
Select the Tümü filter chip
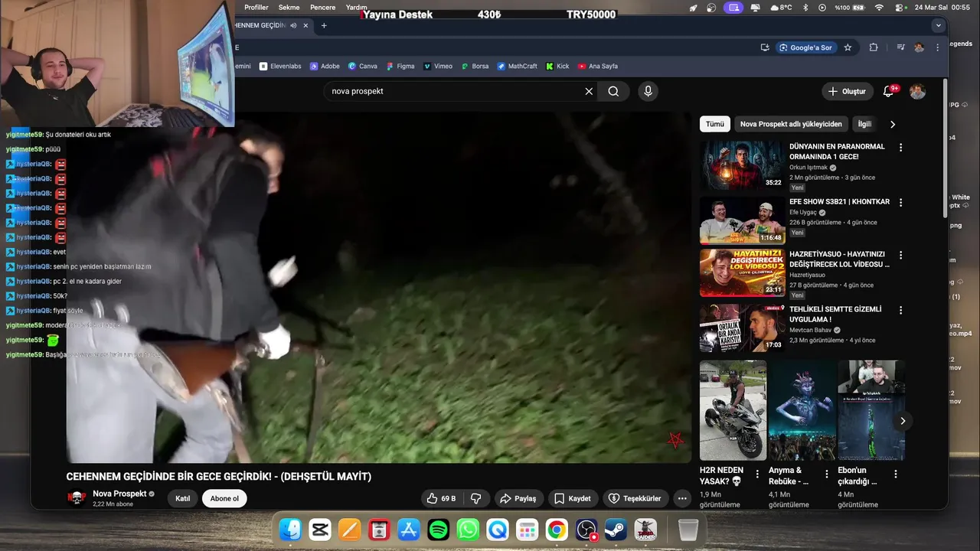[x=715, y=124]
